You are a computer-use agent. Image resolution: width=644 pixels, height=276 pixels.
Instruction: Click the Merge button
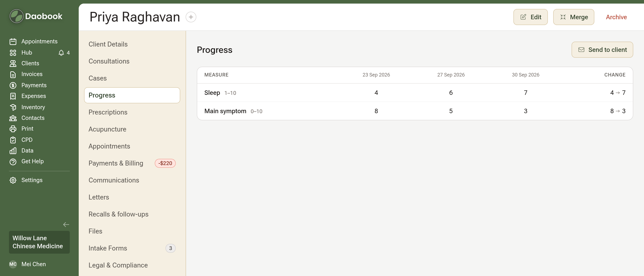[574, 17]
